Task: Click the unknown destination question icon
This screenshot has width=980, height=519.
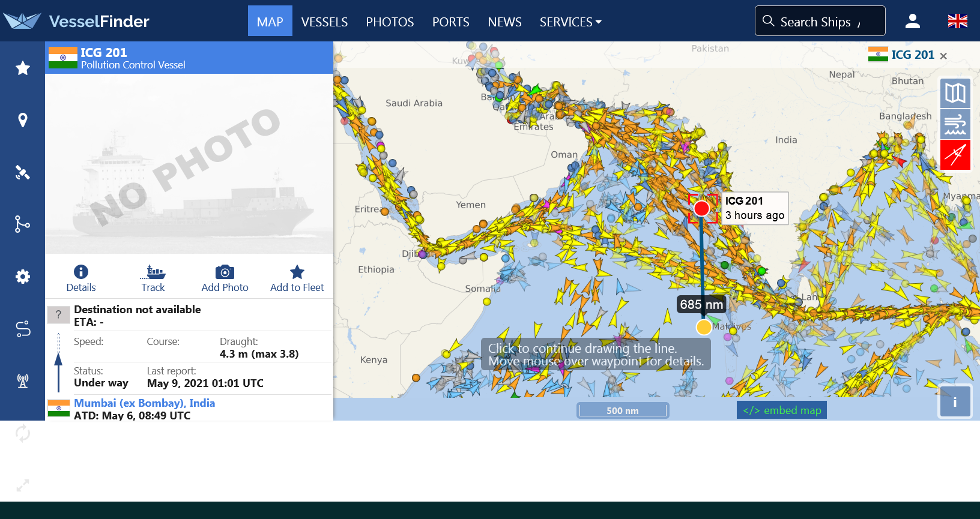Action: 58,314
